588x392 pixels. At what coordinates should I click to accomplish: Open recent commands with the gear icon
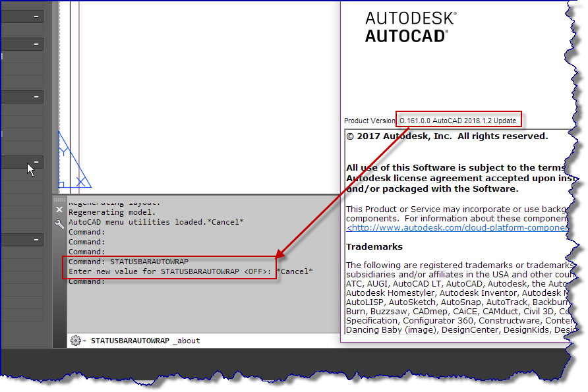pos(76,340)
